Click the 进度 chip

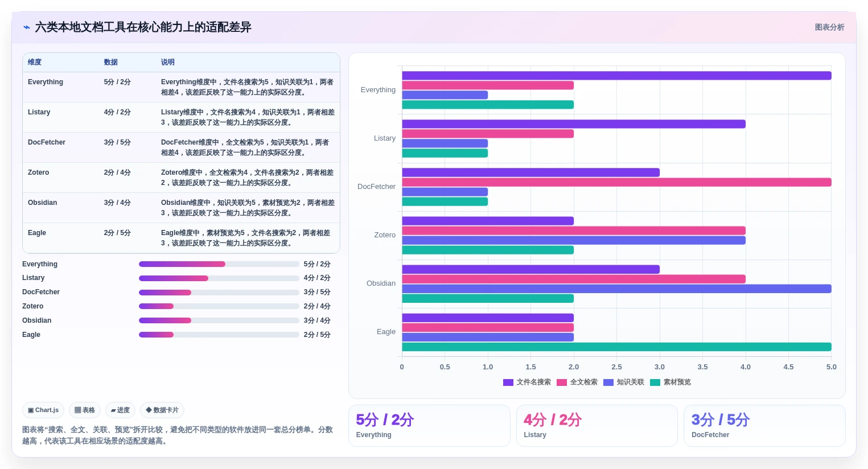point(120,410)
